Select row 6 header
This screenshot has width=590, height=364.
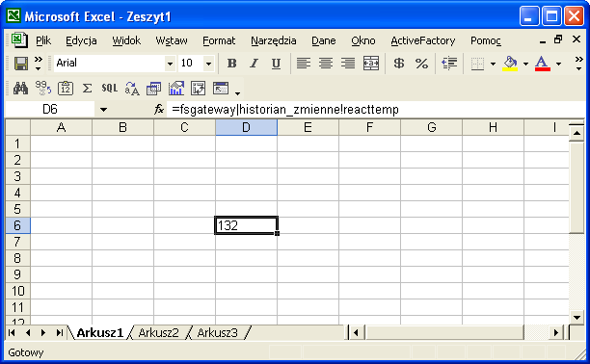click(17, 225)
